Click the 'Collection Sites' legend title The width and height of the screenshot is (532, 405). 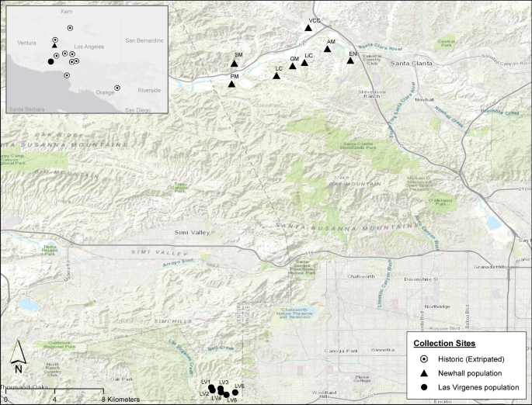pos(444,343)
